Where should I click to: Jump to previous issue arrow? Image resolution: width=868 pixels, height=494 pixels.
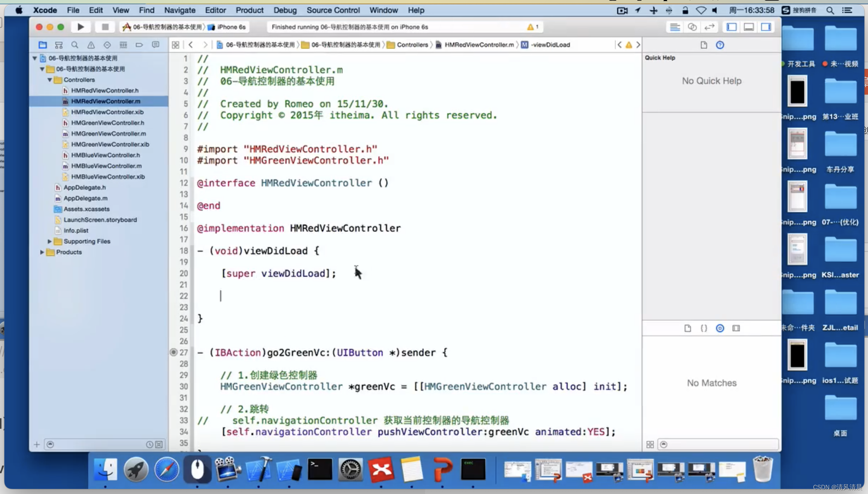coord(619,45)
